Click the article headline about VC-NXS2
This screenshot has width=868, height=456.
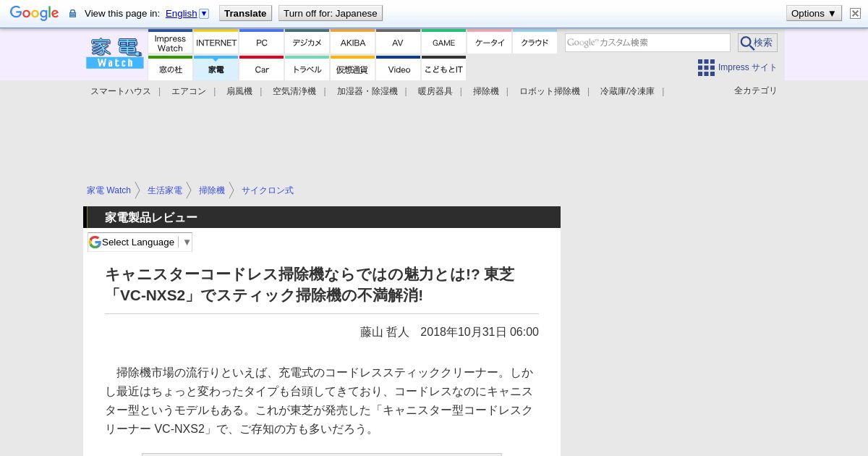(310, 284)
